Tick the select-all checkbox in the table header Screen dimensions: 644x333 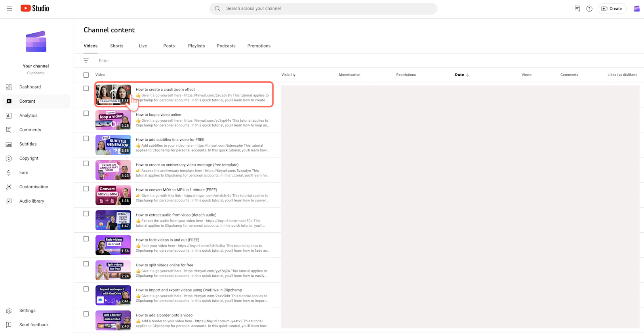86,75
